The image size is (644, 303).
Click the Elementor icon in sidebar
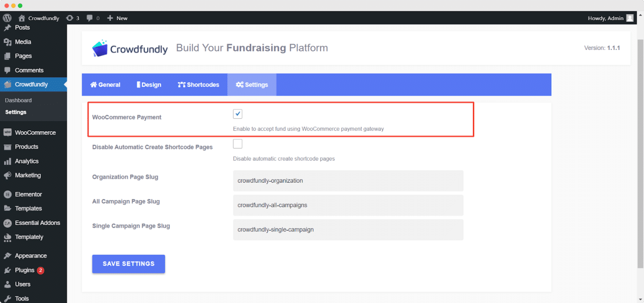pyautogui.click(x=8, y=194)
